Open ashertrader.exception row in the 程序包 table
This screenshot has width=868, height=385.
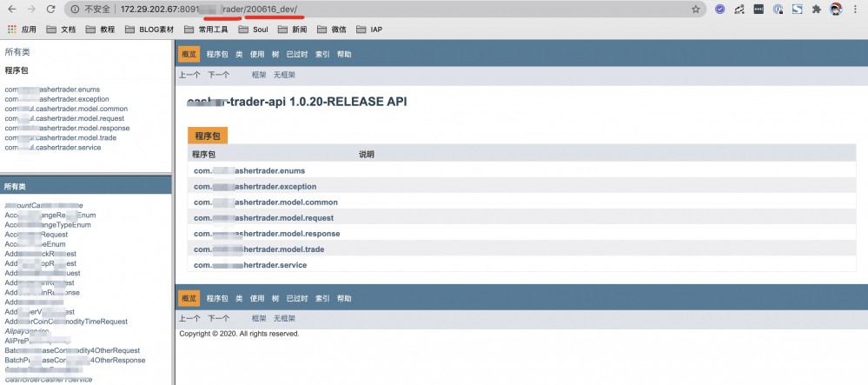(255, 186)
